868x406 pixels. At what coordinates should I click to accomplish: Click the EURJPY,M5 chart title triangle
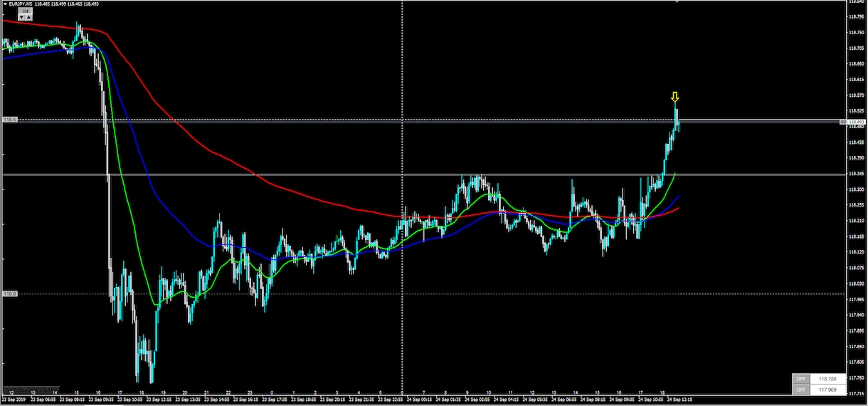[5, 4]
